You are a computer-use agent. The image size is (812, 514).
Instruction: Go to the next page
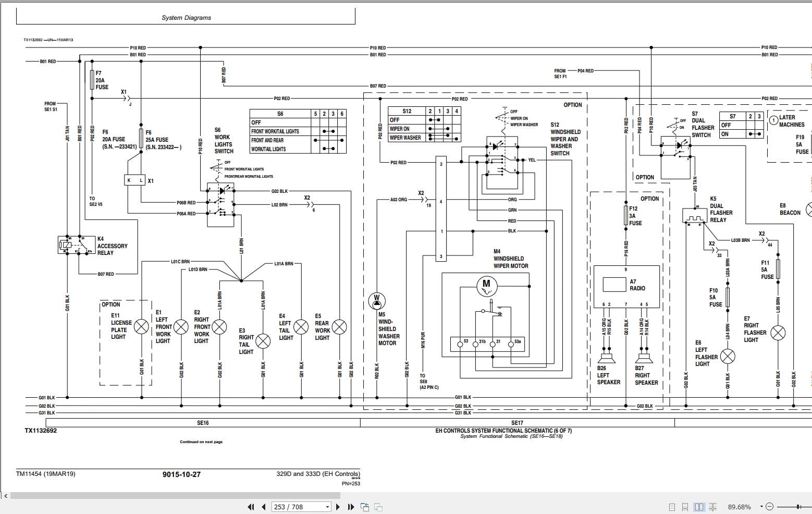338,507
